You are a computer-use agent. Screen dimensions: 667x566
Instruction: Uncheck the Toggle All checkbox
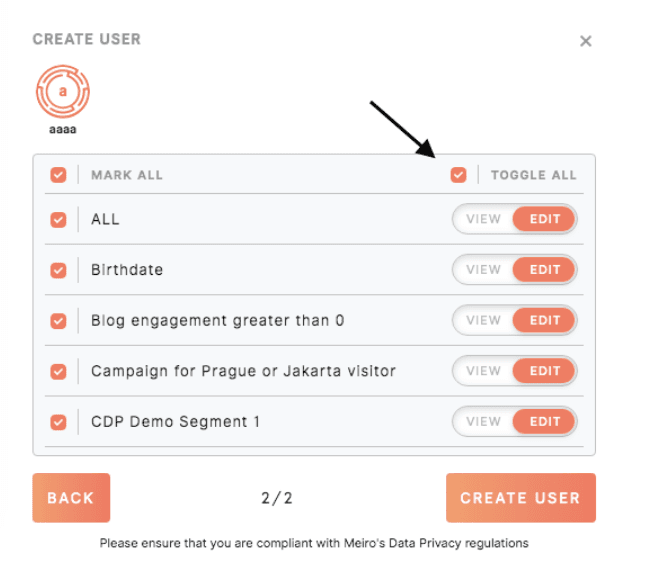click(458, 175)
